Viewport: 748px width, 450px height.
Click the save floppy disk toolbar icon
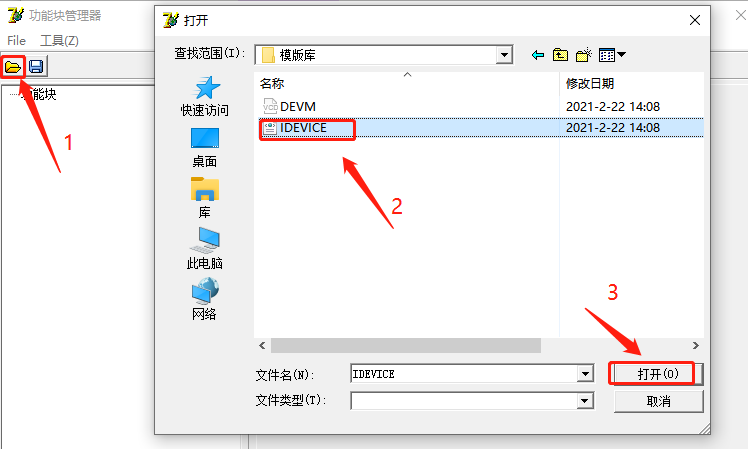coord(36,66)
